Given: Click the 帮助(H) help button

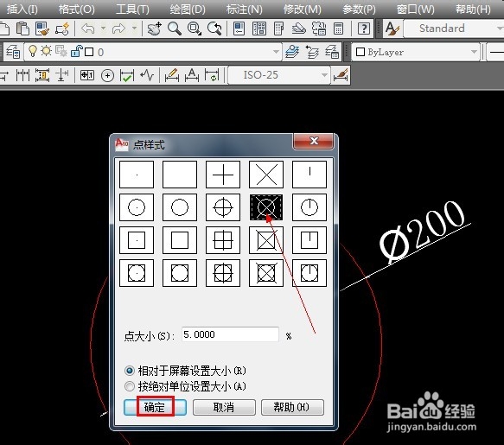Looking at the screenshot, I should point(292,407).
